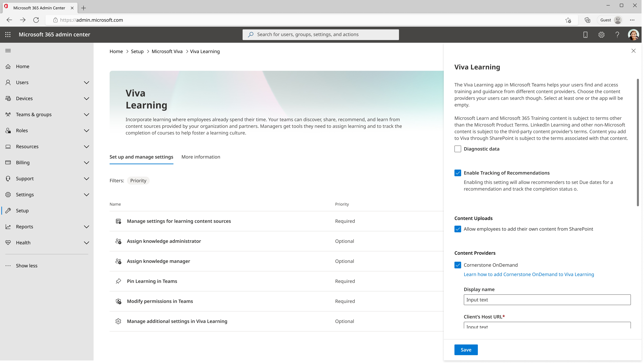Click the browser refresh icon
This screenshot has width=644, height=364.
36,20
